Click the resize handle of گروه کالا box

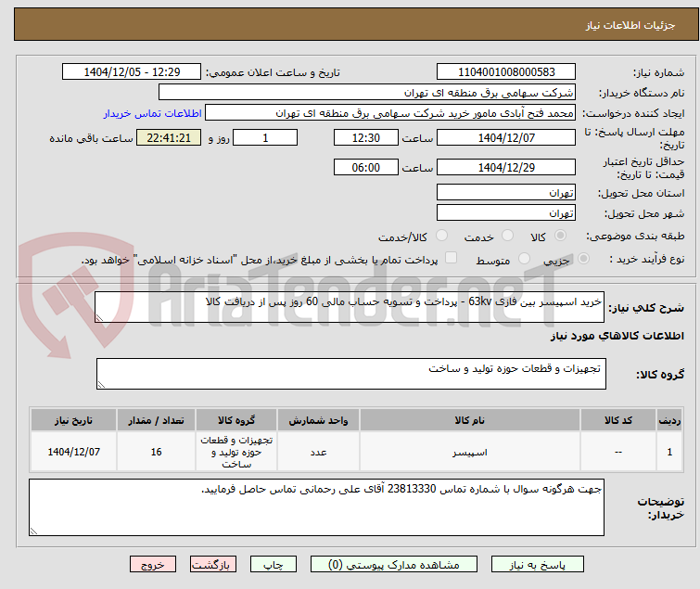(101, 385)
